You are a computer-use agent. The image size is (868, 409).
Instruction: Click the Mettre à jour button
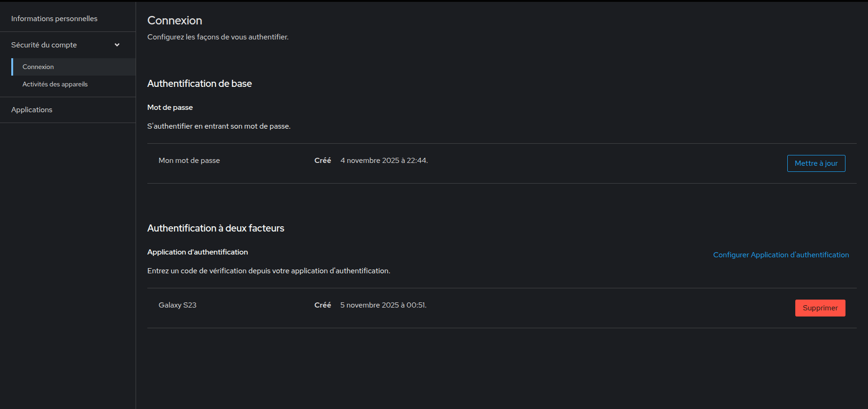click(816, 163)
